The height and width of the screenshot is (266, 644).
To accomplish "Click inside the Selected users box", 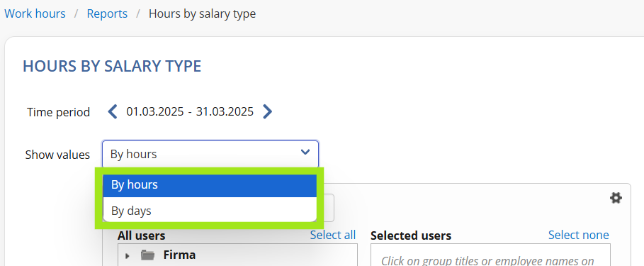I will 490,255.
